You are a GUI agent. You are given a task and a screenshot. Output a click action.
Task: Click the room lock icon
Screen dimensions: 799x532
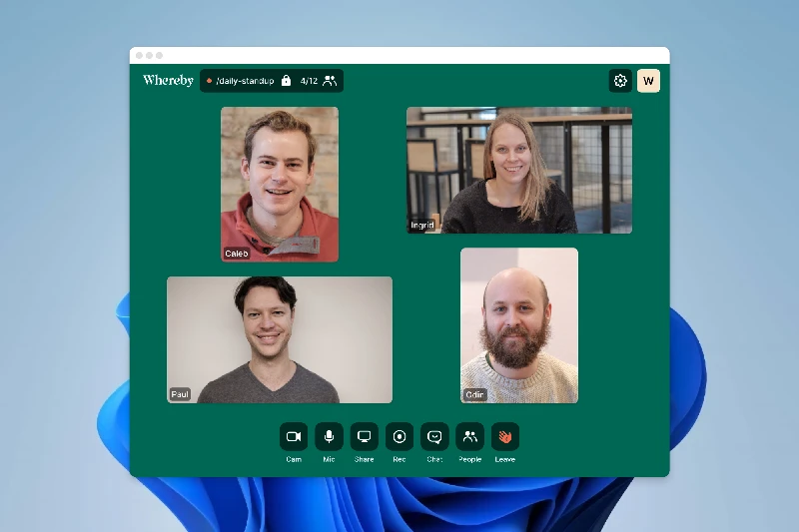click(x=287, y=81)
